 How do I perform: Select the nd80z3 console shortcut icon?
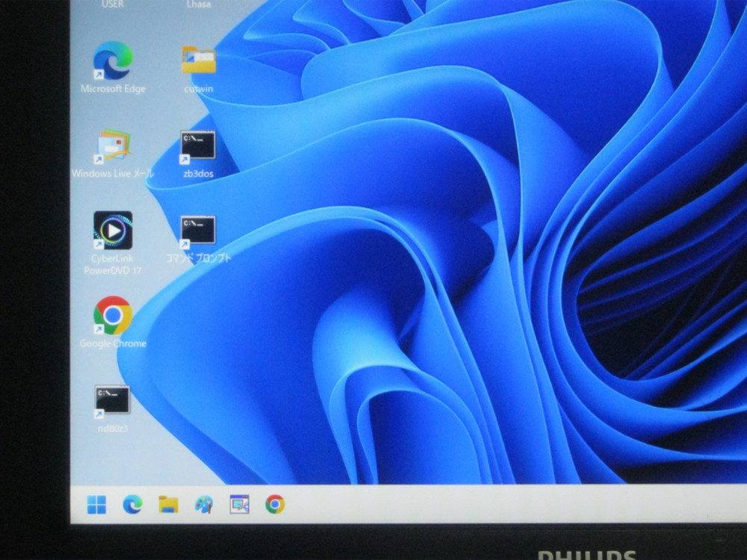point(112,401)
